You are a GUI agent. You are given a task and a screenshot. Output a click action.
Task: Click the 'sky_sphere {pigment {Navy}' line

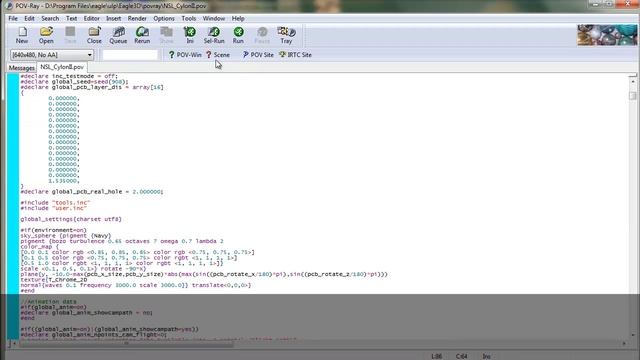coord(66,236)
